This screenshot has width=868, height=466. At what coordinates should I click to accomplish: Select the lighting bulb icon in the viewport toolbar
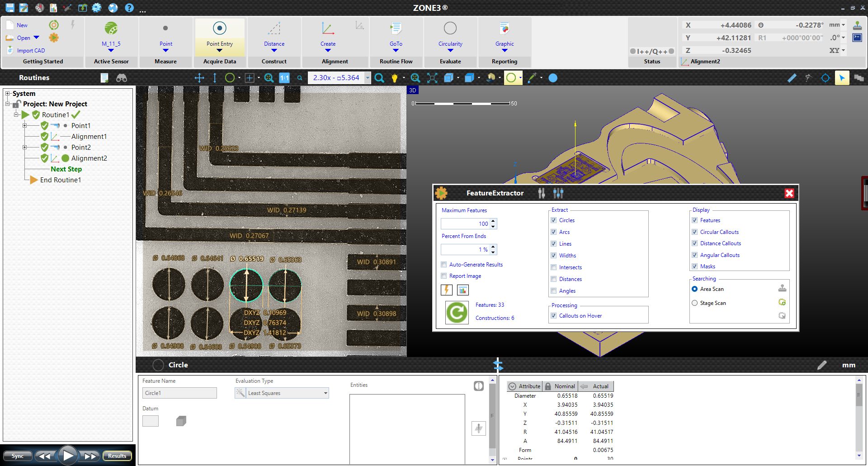[394, 78]
